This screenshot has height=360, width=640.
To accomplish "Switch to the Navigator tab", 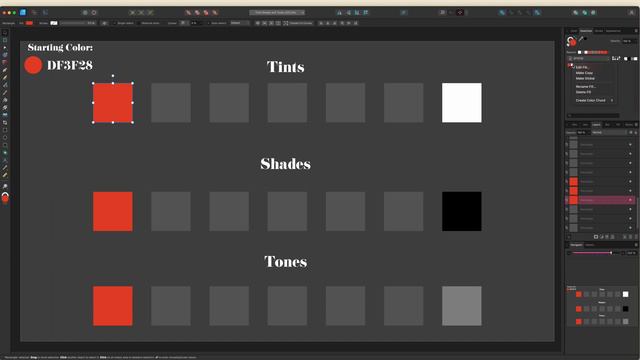I will (x=576, y=245).
